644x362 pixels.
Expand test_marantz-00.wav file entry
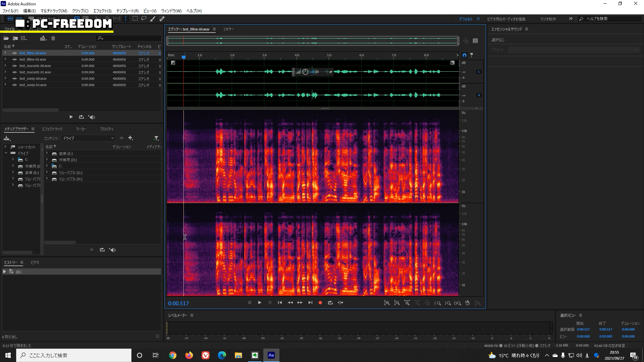click(x=5, y=66)
